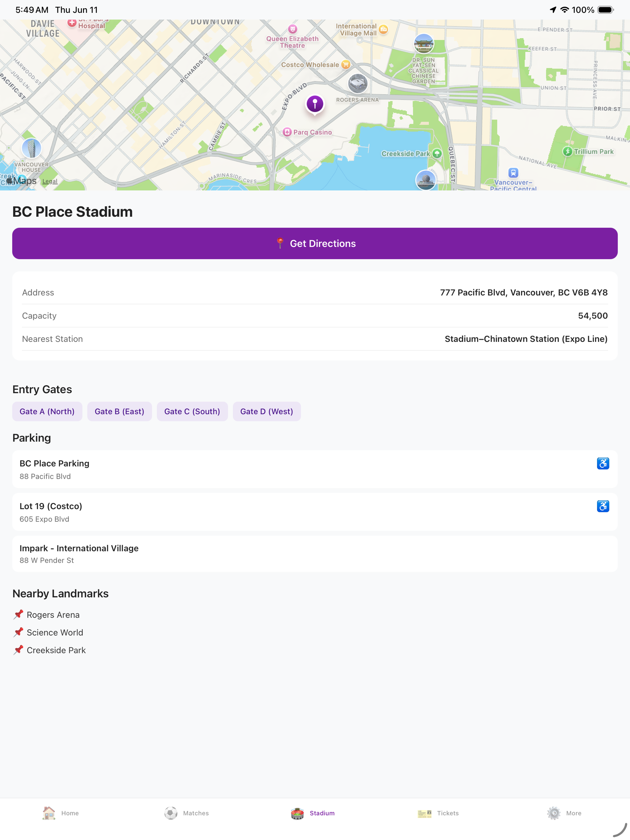Tap the Nearby Landmarks section heading
This screenshot has height=840, width=630.
click(60, 593)
